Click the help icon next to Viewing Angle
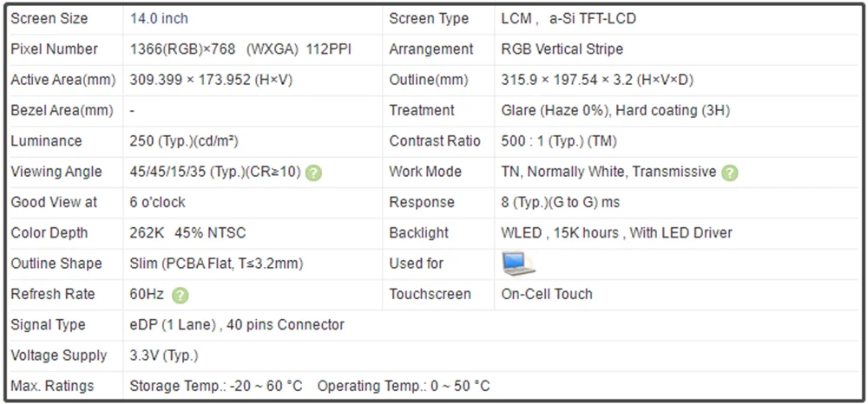The height and width of the screenshot is (404, 868). pos(313,173)
